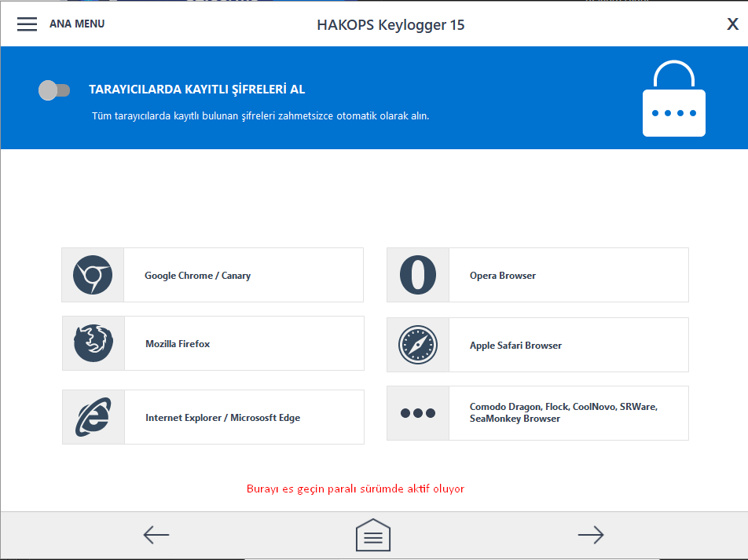This screenshot has width=748, height=560.
Task: Click the Mozilla Firefox logo icon
Action: [x=93, y=343]
